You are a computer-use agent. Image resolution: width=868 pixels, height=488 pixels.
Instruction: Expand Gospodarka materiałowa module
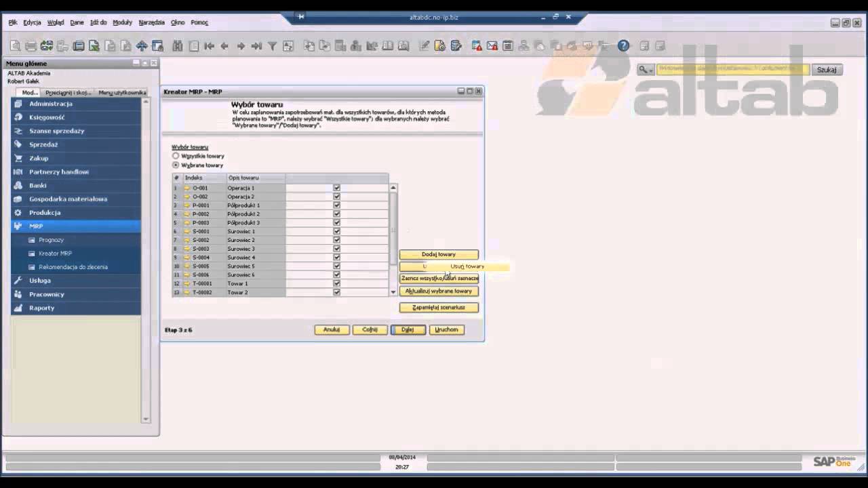click(x=76, y=199)
